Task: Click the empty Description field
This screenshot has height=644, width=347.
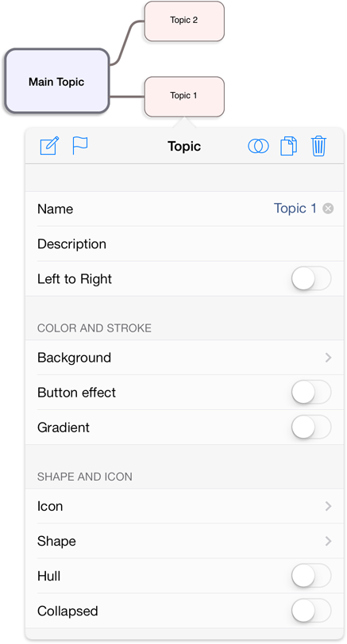Action: [x=184, y=244]
